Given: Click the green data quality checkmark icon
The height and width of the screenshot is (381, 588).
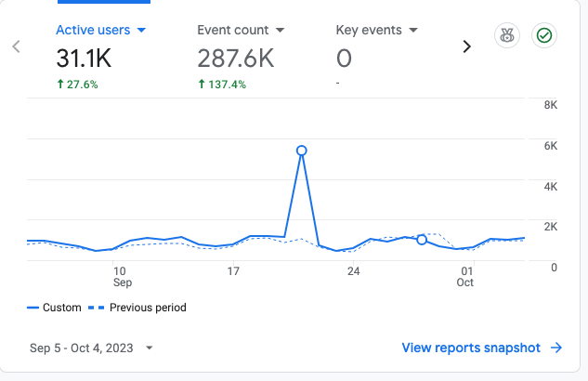Looking at the screenshot, I should [544, 35].
